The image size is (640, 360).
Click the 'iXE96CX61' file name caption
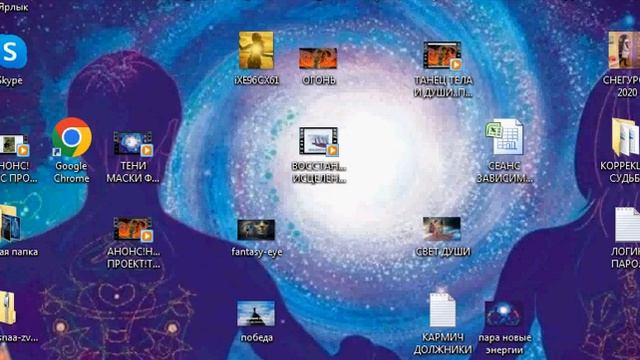(x=257, y=80)
